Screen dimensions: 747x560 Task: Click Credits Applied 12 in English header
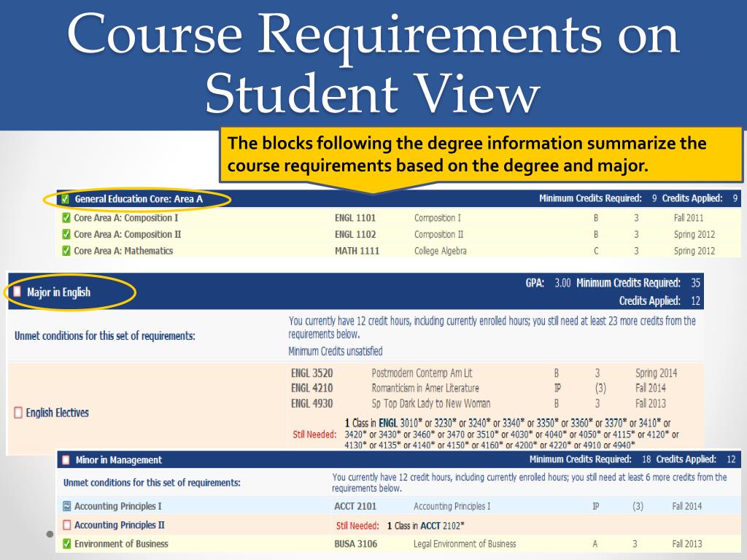[659, 301]
